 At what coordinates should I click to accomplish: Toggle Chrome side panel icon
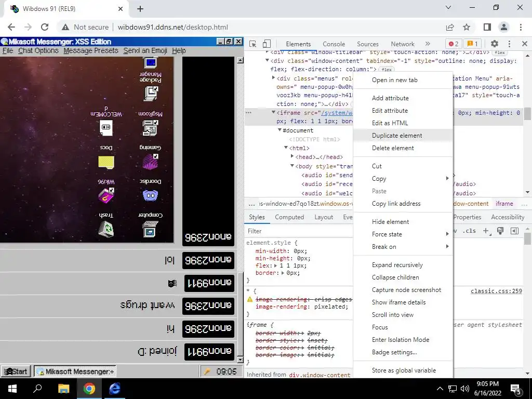[x=487, y=27]
